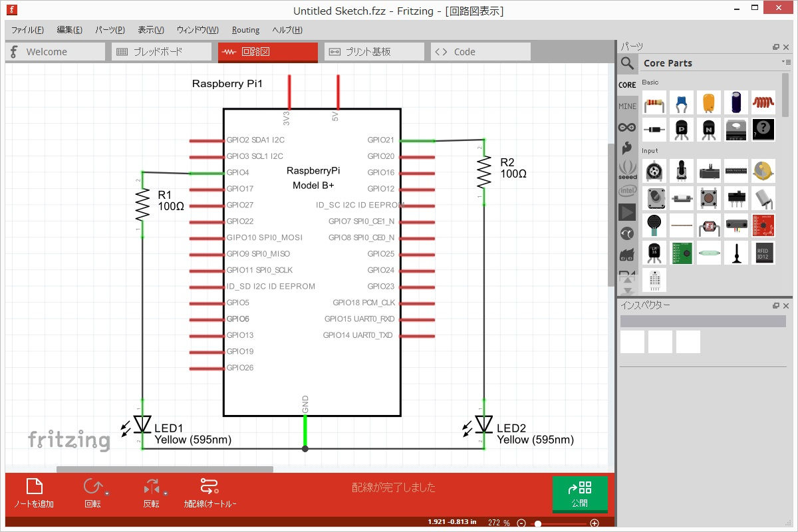Select the pushbutton part in Input section
Viewport: 798px width, 532px height.
pyautogui.click(x=709, y=198)
